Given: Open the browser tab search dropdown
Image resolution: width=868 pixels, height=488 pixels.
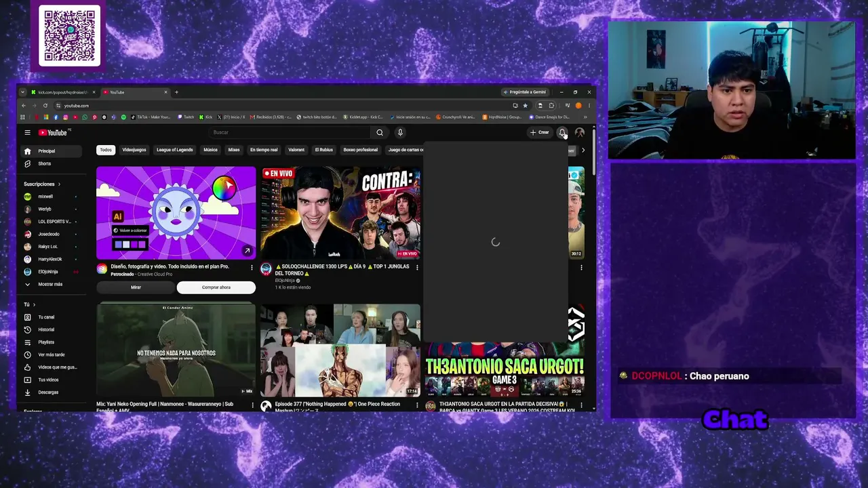Looking at the screenshot, I should pyautogui.click(x=22, y=92).
